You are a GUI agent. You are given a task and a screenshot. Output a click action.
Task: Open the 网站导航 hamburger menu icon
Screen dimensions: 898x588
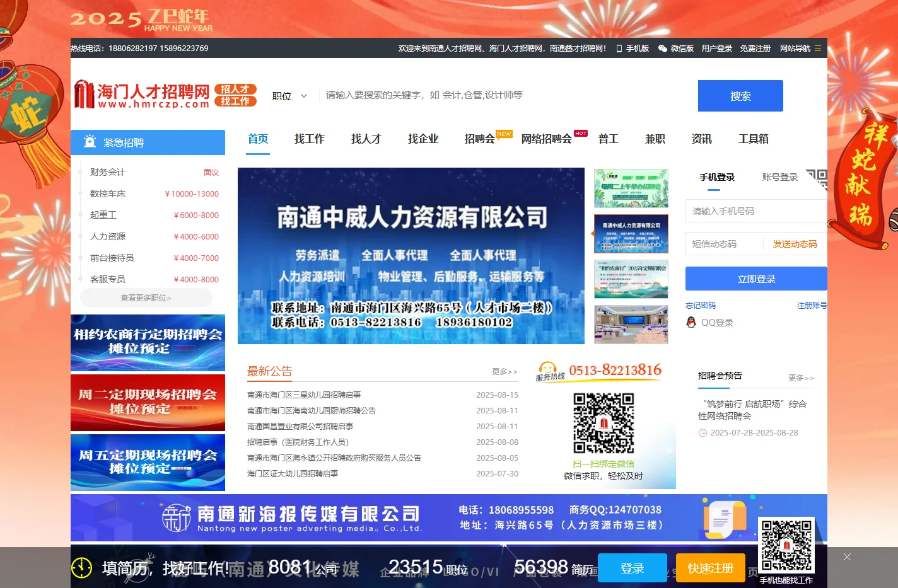point(818,48)
